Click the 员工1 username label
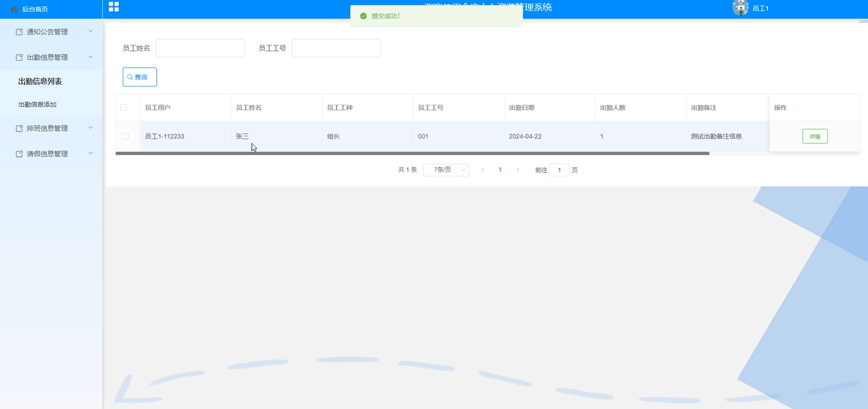This screenshot has width=868, height=409. click(761, 9)
